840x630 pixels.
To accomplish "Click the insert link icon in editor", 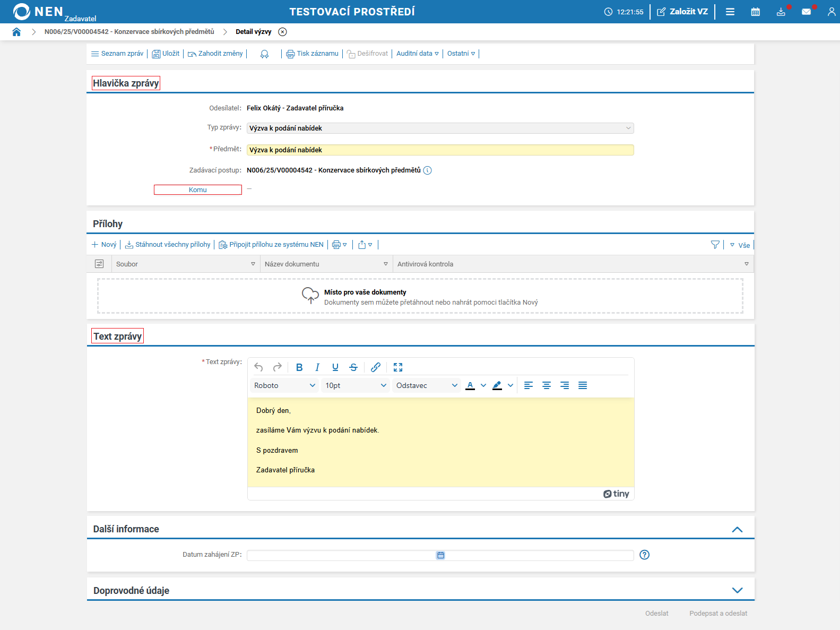I will click(x=376, y=367).
